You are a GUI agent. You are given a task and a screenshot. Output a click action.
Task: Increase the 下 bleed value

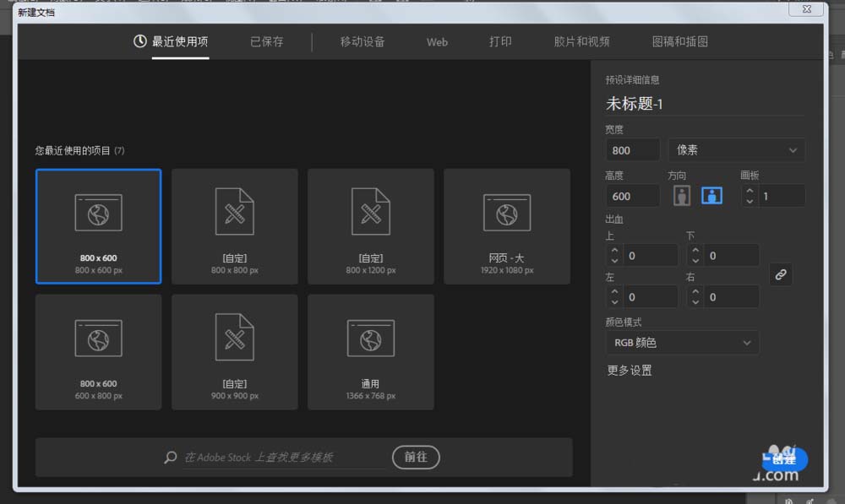point(695,251)
